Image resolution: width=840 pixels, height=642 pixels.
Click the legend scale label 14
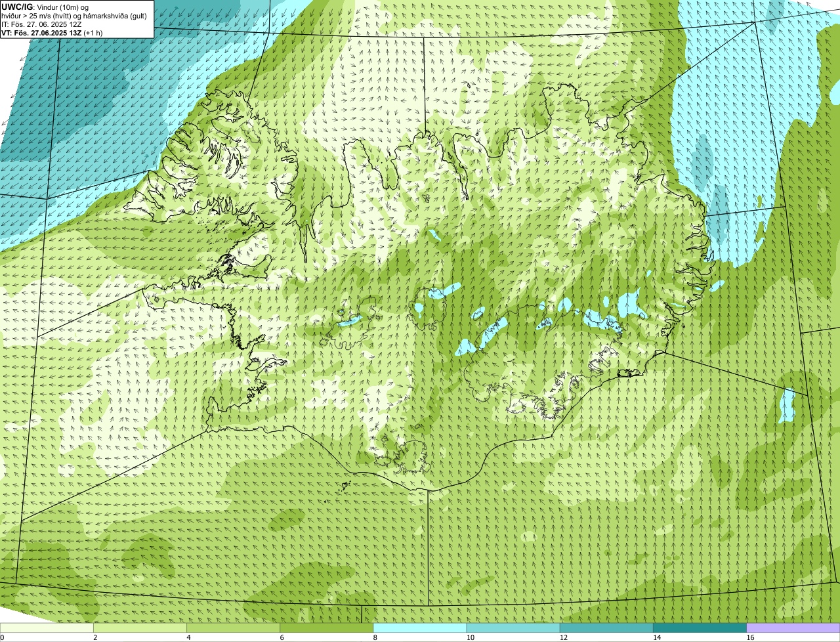[x=657, y=637]
